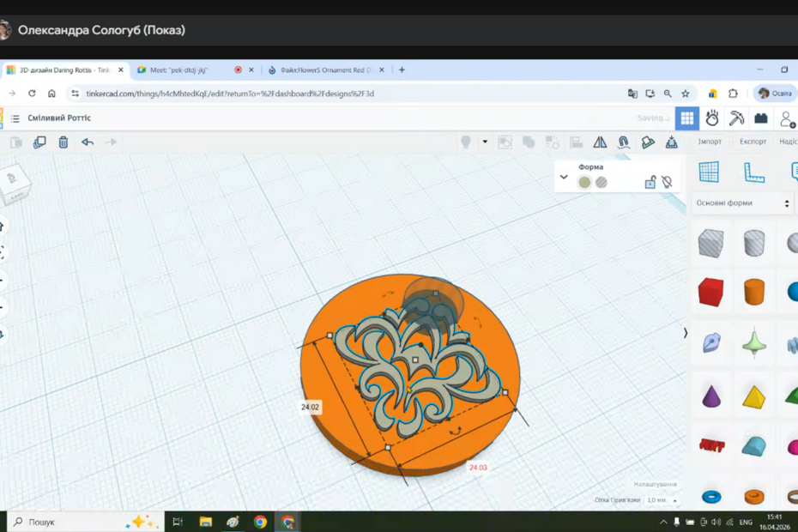Collapse the Форма inspector panel
798x532 pixels.
click(x=564, y=178)
